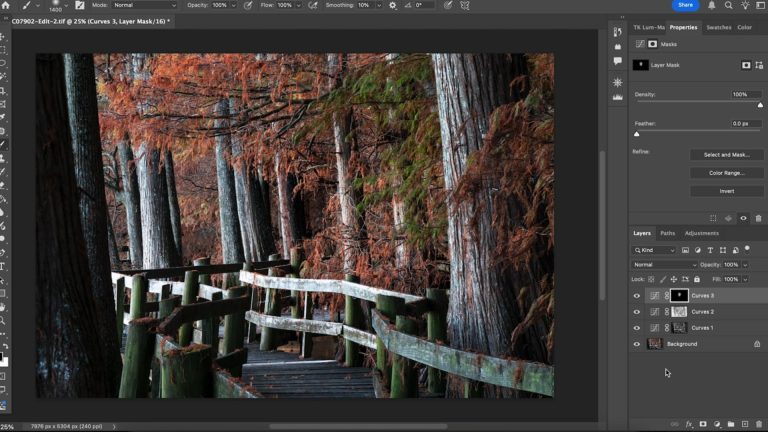Switch to the Swatches tab
Screen dimensions: 768x432
718,27
